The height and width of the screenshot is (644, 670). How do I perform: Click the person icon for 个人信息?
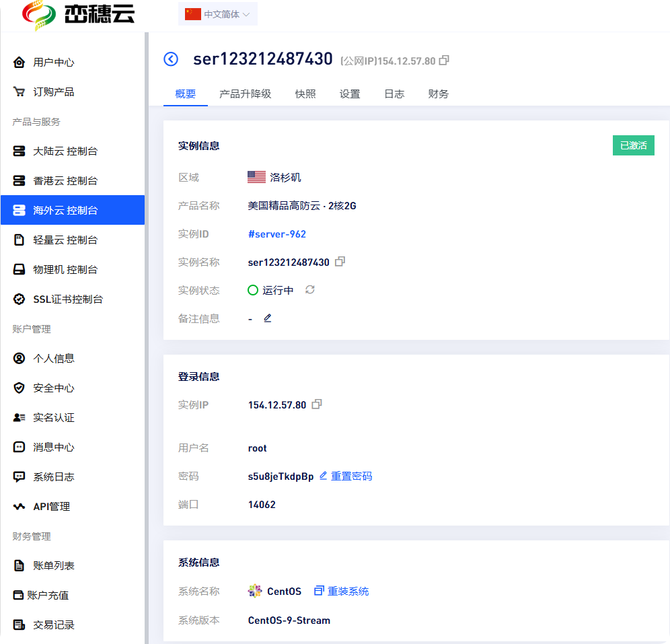(x=19, y=358)
